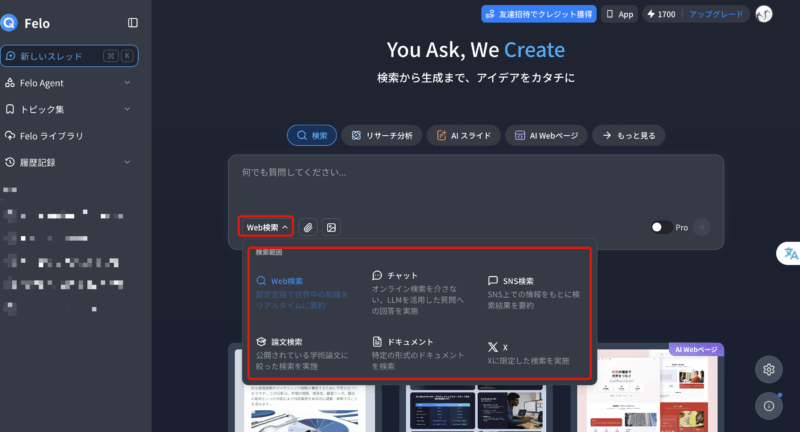Expand the Felo Agent section chevron
The width and height of the screenshot is (800, 432).
tap(127, 83)
